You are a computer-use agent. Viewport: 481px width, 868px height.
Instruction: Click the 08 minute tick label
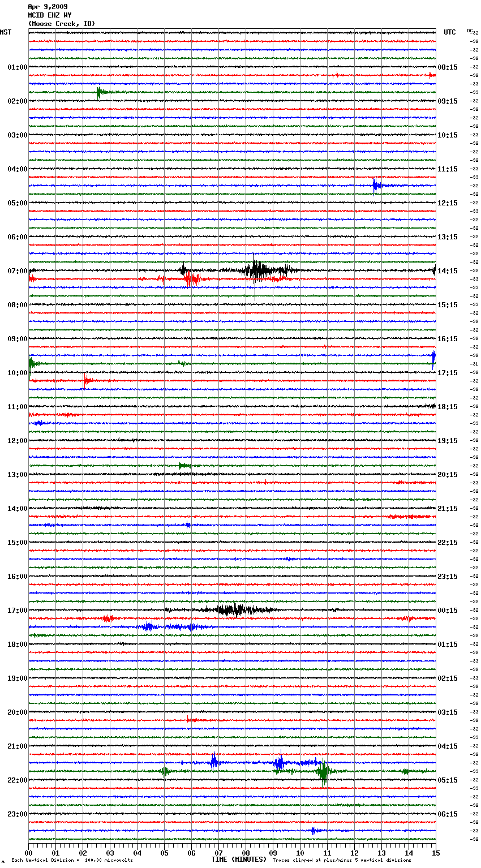coord(246,853)
